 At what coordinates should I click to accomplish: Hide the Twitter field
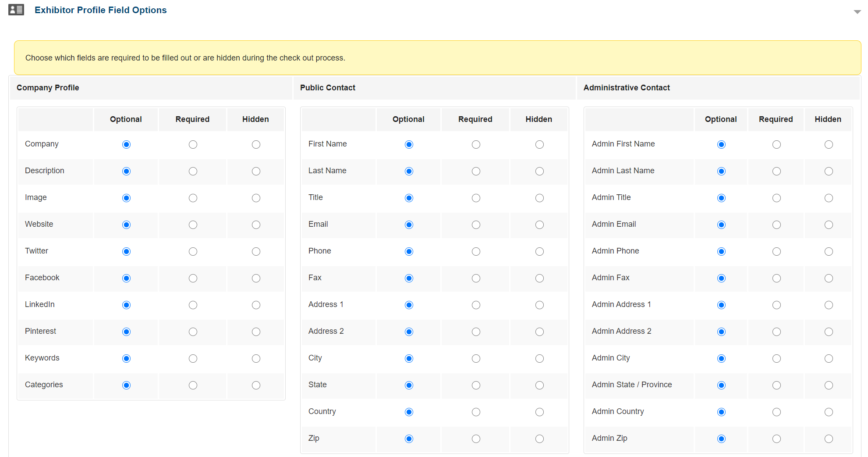coord(256,252)
